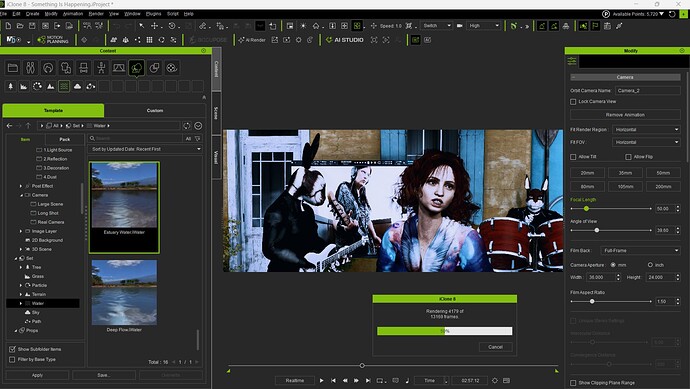Open the Project folder content category
This screenshot has height=389, width=690.
tap(13, 68)
